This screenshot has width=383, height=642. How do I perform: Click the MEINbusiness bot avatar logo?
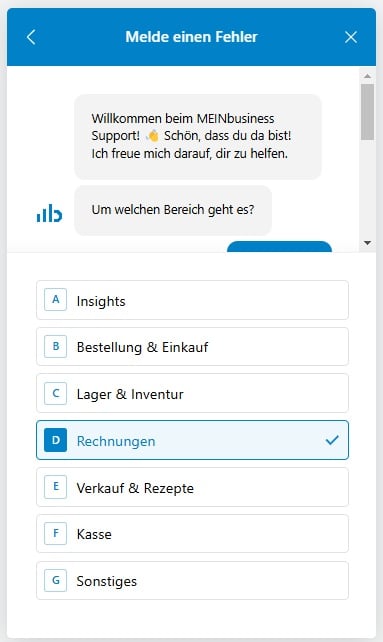point(49,213)
